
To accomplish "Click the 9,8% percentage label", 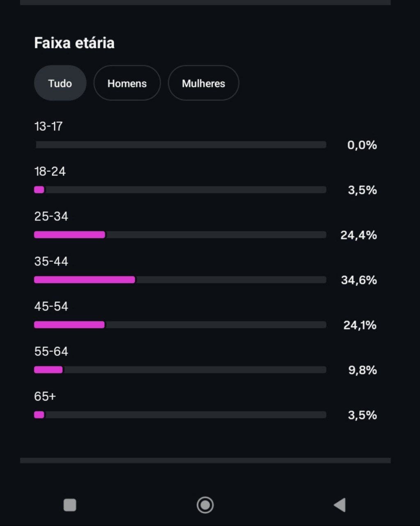I will (x=363, y=370).
